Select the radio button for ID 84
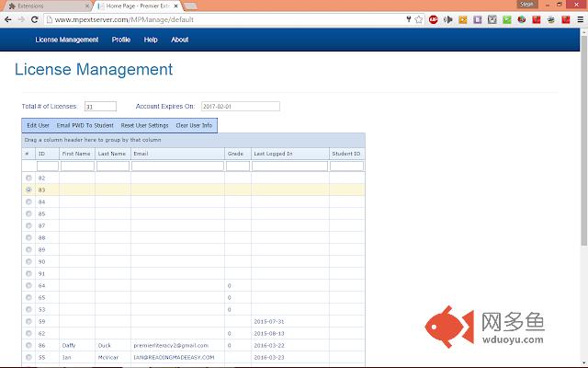This screenshot has height=368, width=588. pyautogui.click(x=28, y=201)
